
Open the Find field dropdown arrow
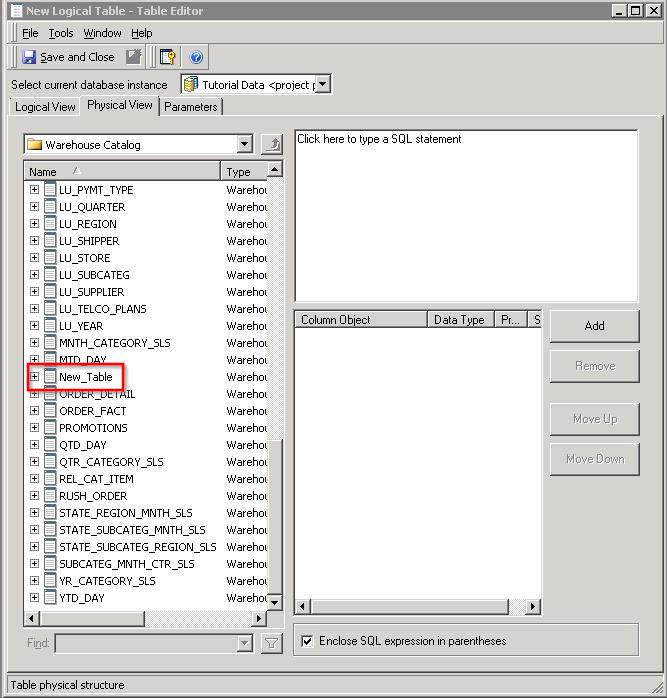point(244,643)
